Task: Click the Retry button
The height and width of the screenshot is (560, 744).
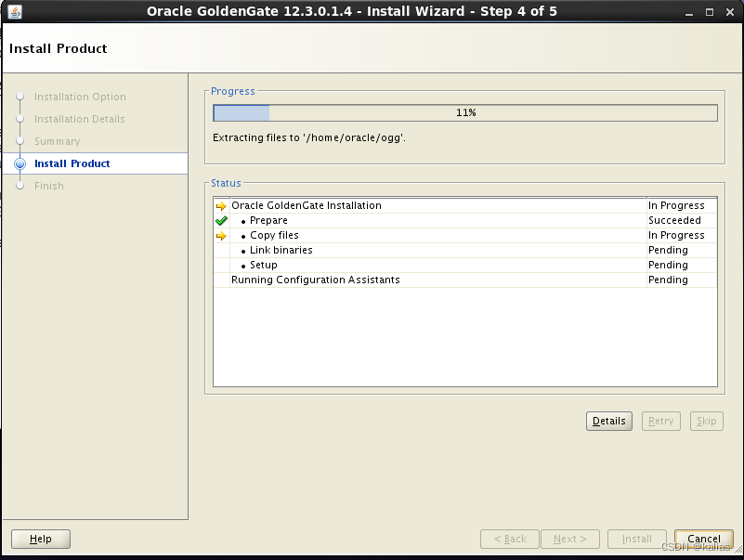Action: coord(661,421)
